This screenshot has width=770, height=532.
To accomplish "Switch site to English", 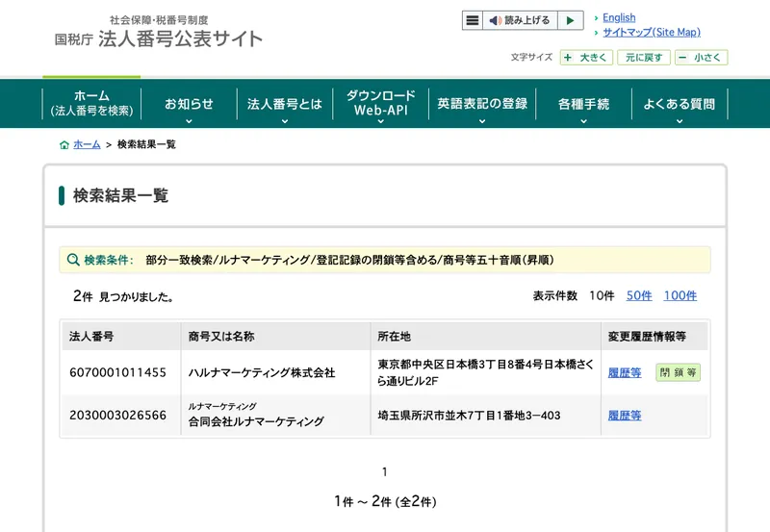I will click(x=619, y=17).
